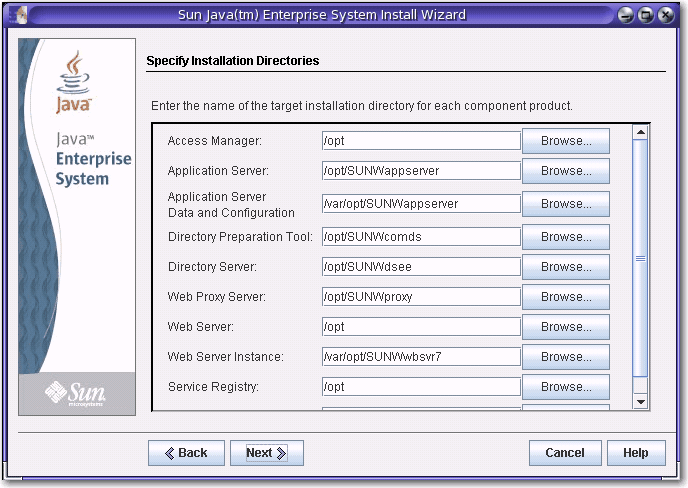Browse for Web Proxy Server directory
Screen dimensions: 688x488
[566, 297]
